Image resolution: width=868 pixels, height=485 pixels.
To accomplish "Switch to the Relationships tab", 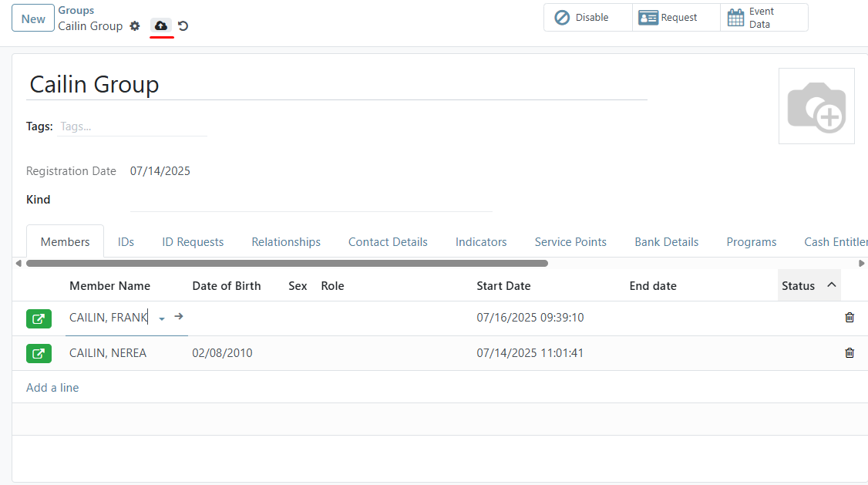I will tap(286, 241).
